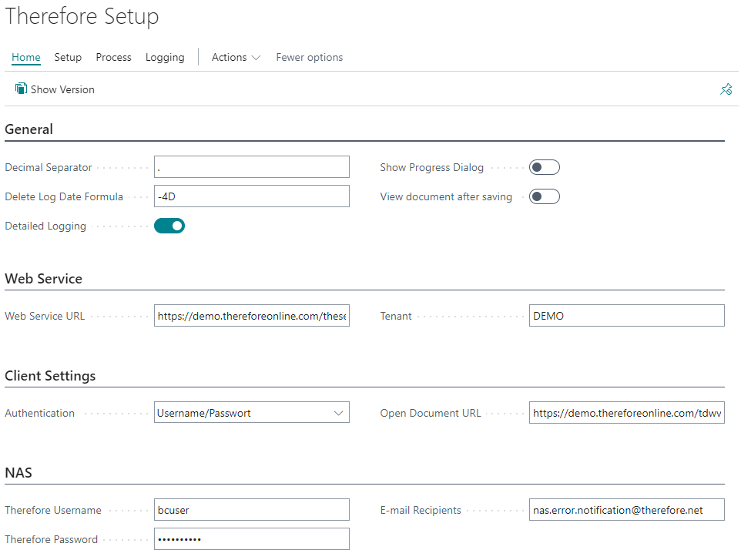Expand the Actions menu
Screen dimensions: 751x560
pos(236,58)
